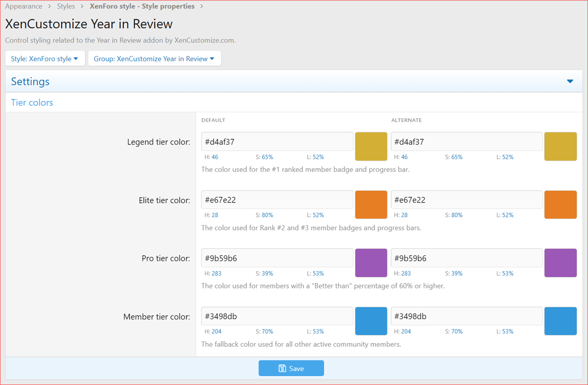
Task: Click the Save button
Action: click(x=291, y=368)
